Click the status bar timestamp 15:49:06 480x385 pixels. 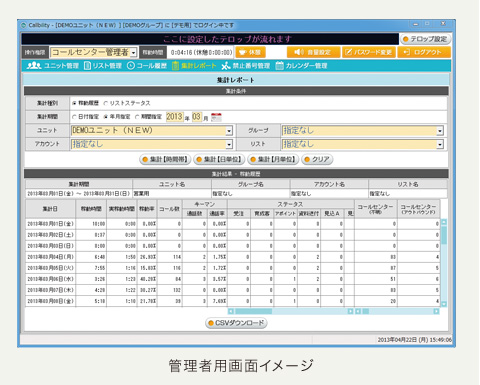441,340
